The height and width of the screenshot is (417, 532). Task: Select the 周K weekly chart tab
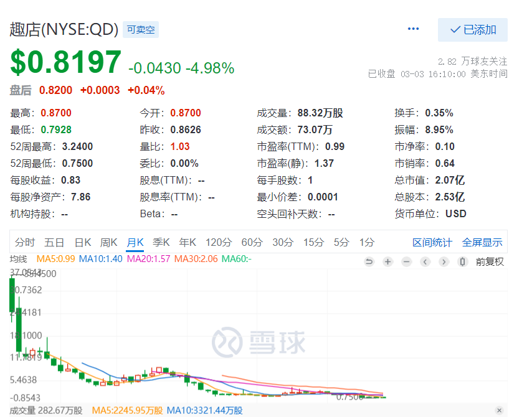109,243
